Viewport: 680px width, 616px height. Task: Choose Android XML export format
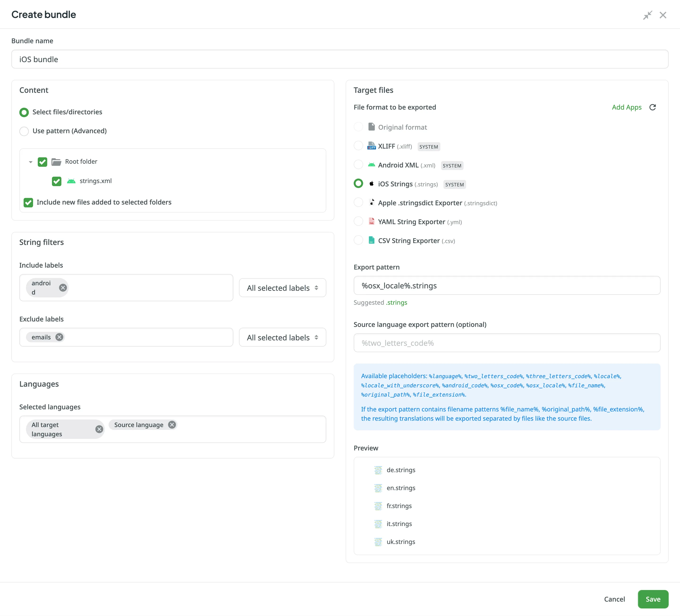click(358, 165)
